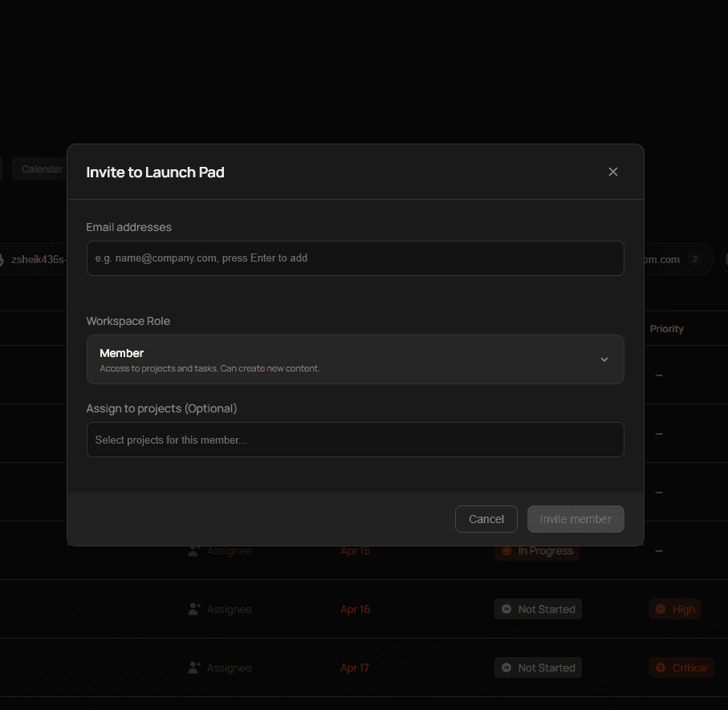Click the Assignee icon in Apr 15 row
This screenshot has width=728, height=710.
click(x=194, y=551)
